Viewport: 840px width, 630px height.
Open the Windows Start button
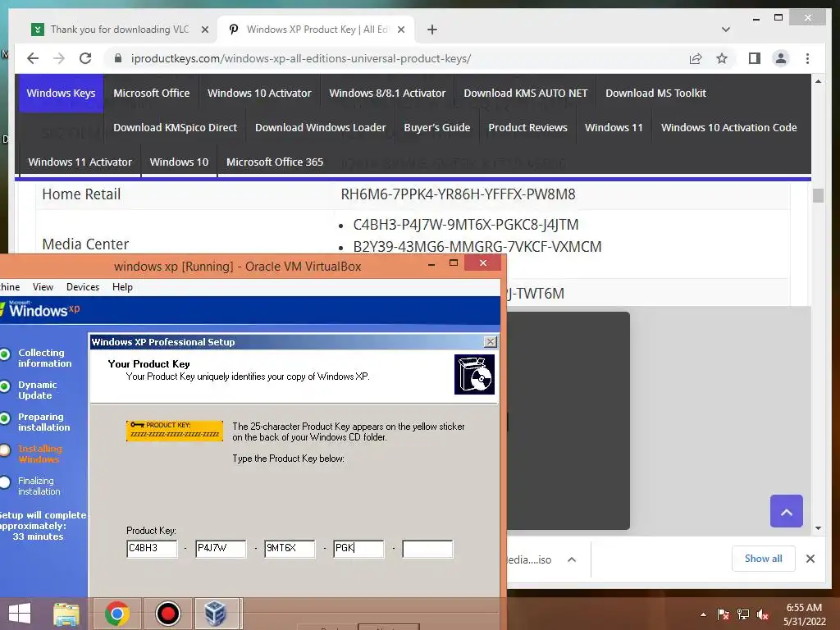(x=20, y=614)
